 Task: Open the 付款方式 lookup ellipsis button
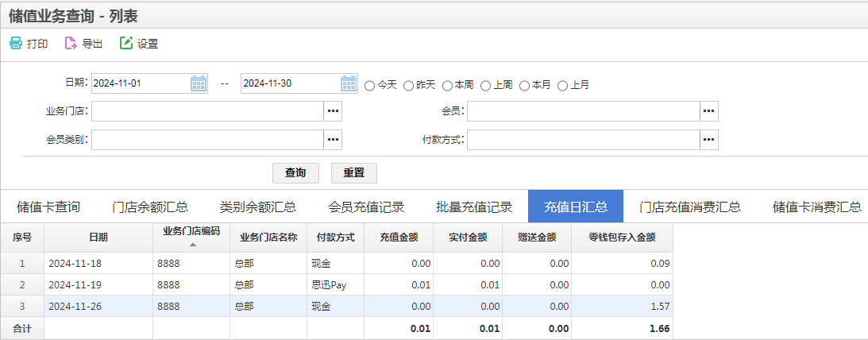click(709, 140)
